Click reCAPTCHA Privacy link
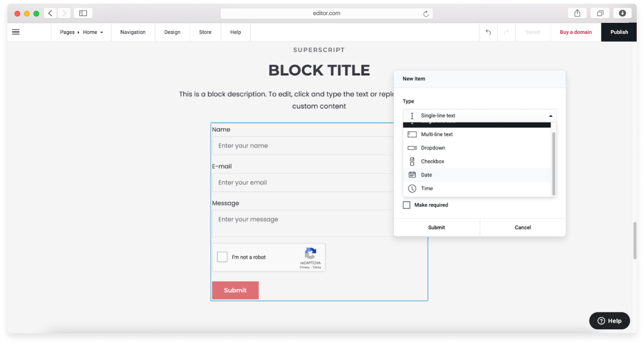The image size is (644, 344). pyautogui.click(x=305, y=267)
